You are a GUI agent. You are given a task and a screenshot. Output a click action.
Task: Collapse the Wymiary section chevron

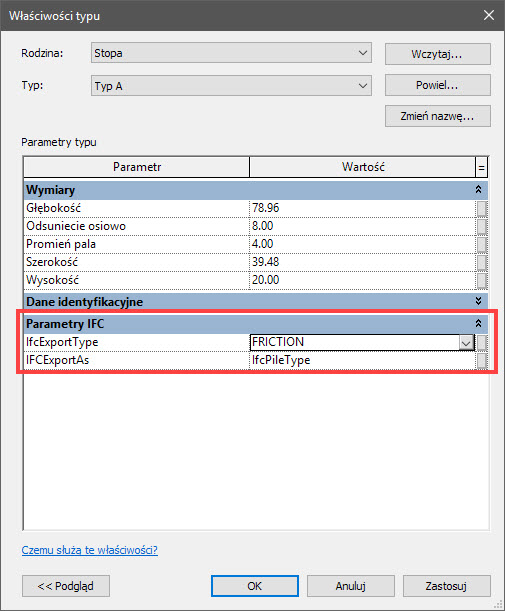pyautogui.click(x=478, y=190)
